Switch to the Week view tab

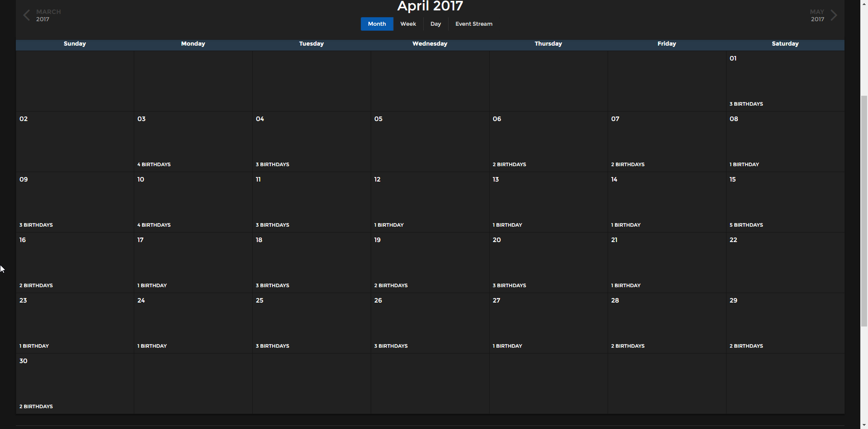pyautogui.click(x=408, y=24)
